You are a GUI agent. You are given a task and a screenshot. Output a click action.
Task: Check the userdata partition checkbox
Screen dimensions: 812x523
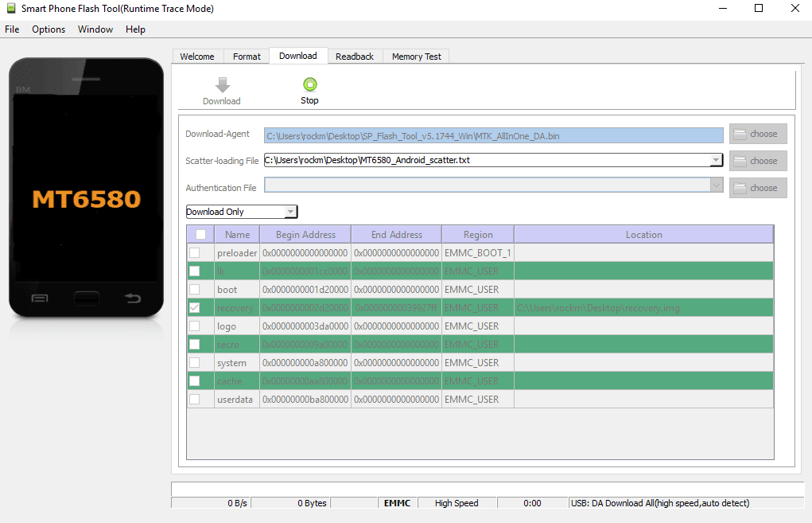(195, 399)
